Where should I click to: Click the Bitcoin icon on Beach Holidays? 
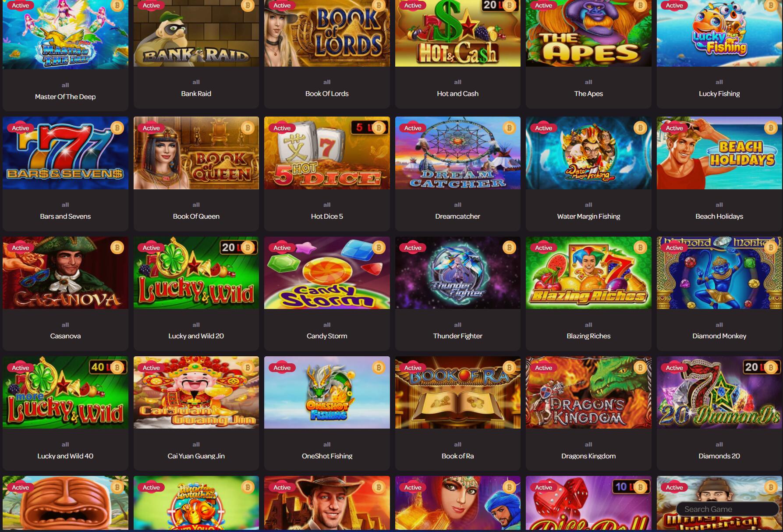tap(771, 128)
